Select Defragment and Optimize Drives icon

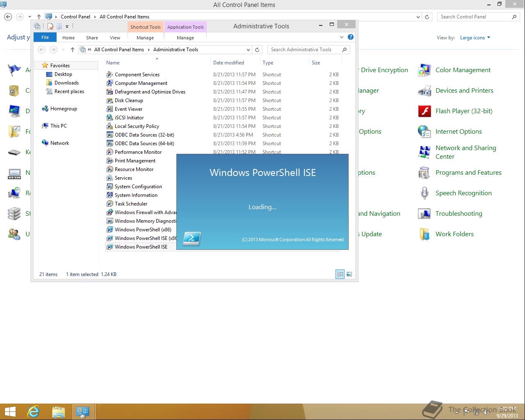(x=110, y=92)
